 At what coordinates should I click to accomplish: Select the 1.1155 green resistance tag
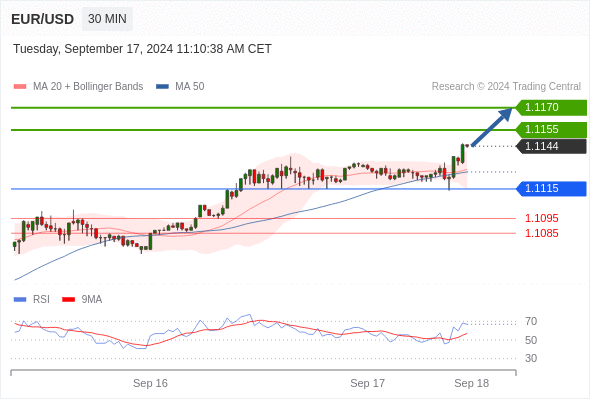coord(551,129)
